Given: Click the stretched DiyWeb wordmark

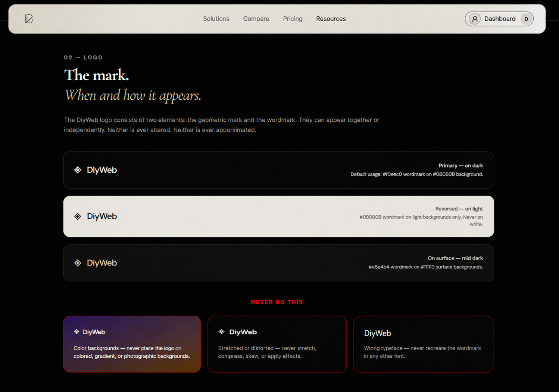Looking at the screenshot, I should coord(243,332).
